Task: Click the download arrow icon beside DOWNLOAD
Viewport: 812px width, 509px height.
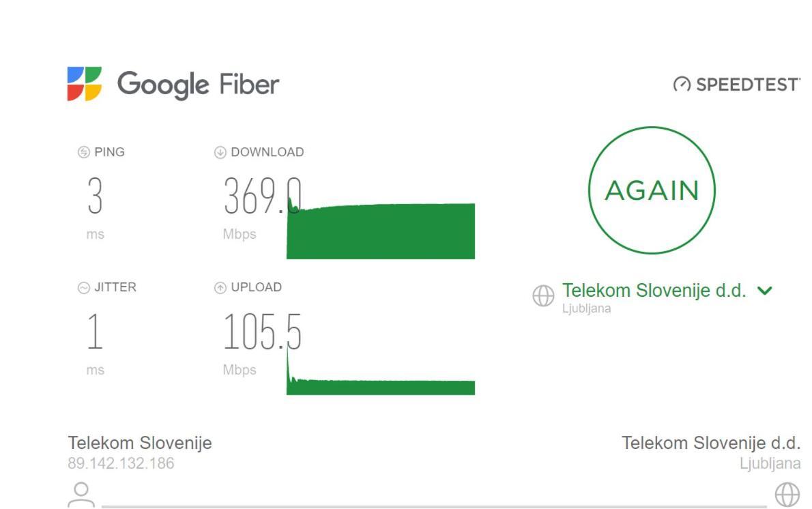Action: (220, 152)
